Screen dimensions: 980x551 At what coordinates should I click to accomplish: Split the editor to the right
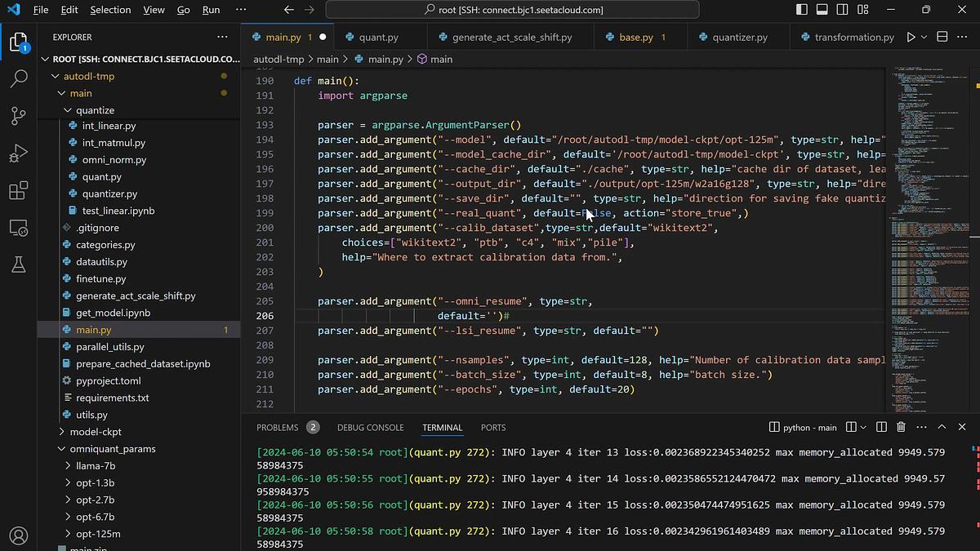coord(942,37)
